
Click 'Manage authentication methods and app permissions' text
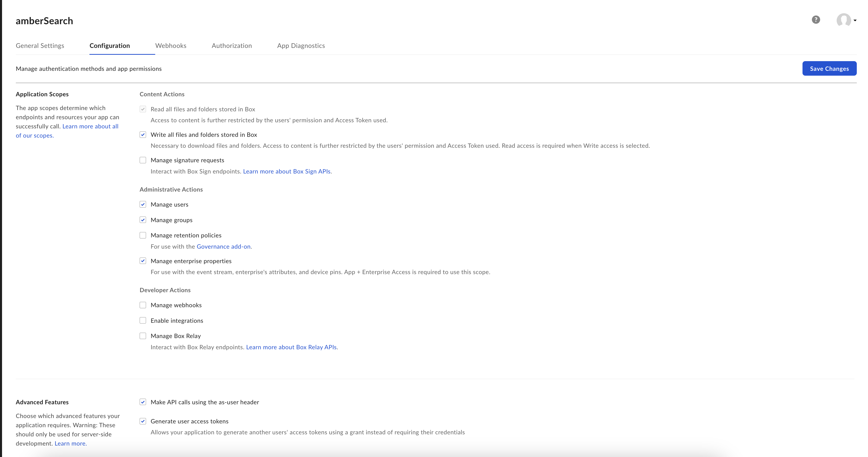tap(89, 69)
